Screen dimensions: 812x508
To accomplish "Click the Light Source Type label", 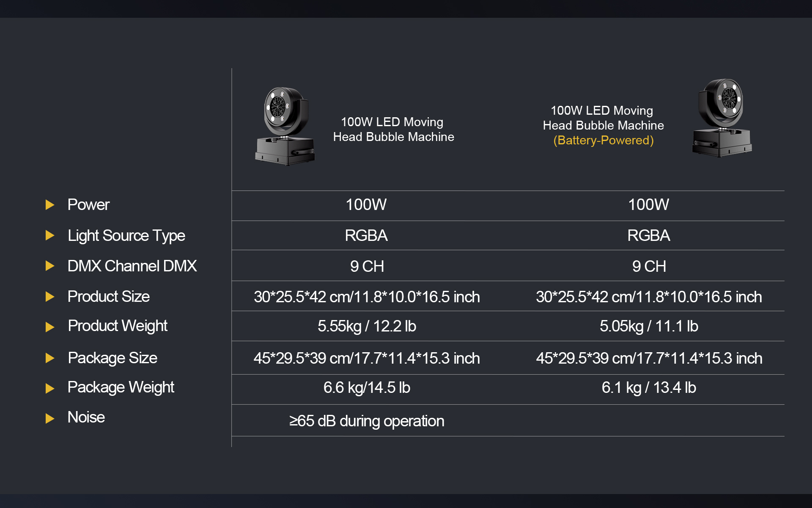I will click(126, 236).
